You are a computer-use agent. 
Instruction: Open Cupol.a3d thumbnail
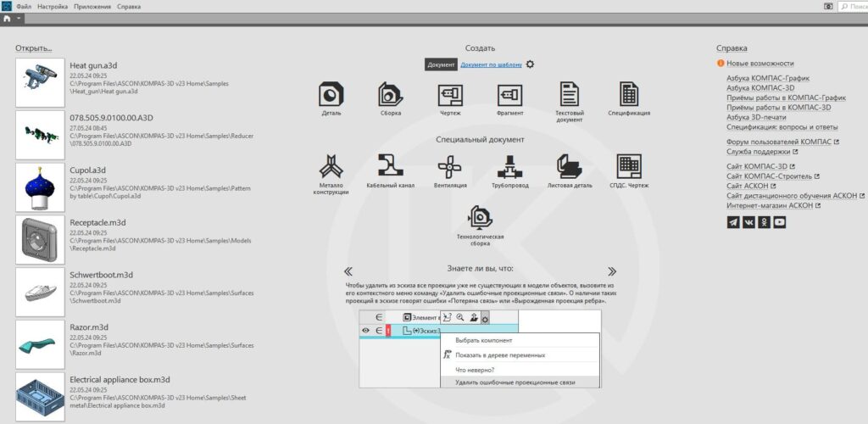(40, 187)
